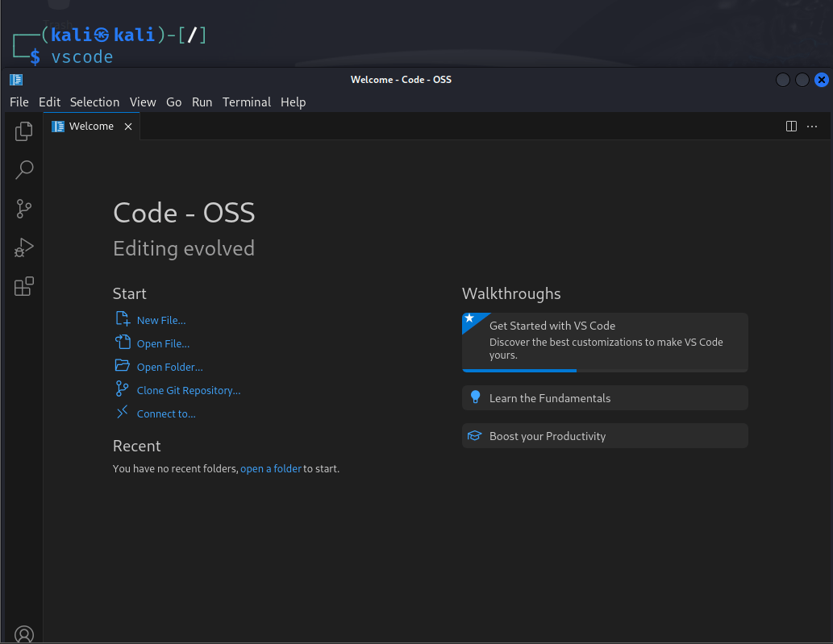
Task: Open Boost your Productivity walkthrough
Action: click(605, 436)
